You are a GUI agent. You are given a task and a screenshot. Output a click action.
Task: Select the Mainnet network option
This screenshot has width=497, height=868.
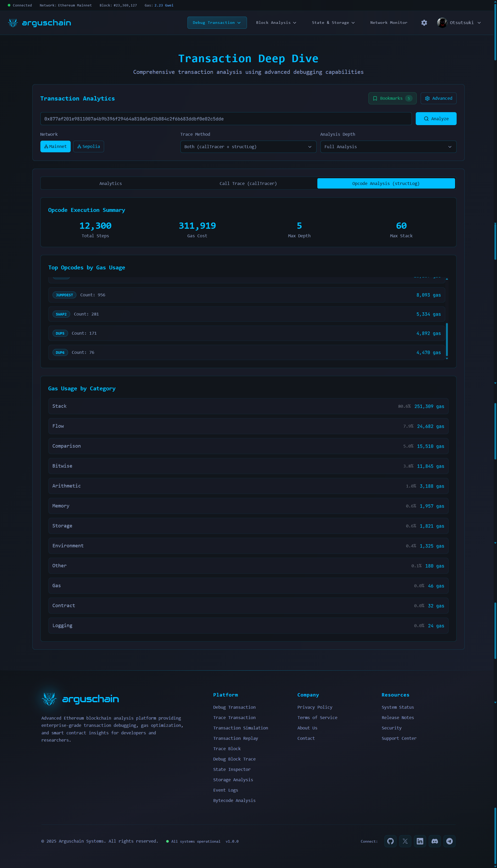[x=55, y=147]
